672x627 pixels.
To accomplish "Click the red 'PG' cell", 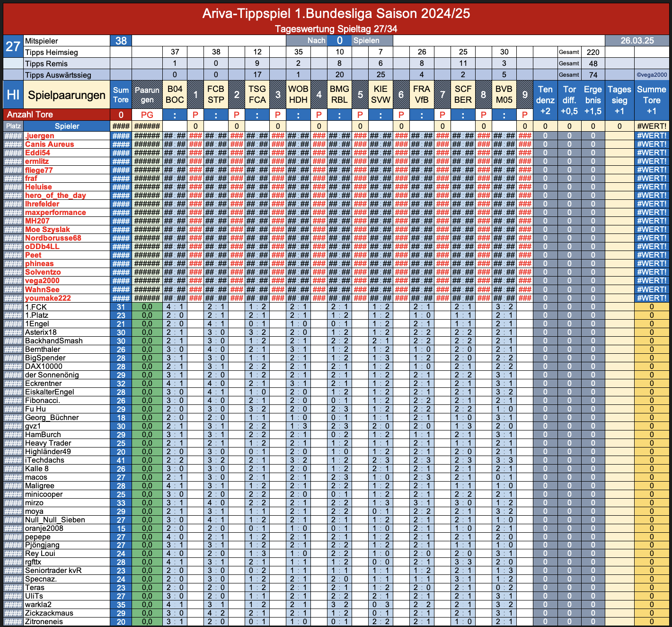I will 147,115.
